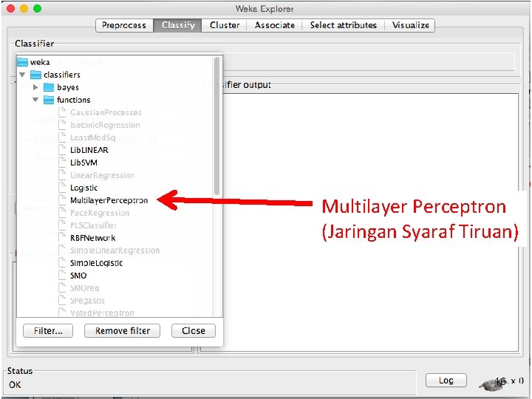Select the SMO file icon

[x=62, y=275]
